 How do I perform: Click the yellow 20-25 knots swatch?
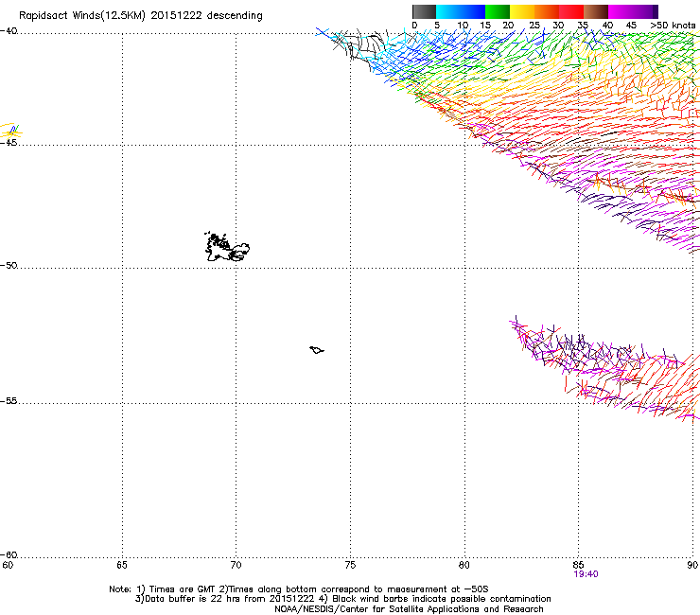[522, 11]
